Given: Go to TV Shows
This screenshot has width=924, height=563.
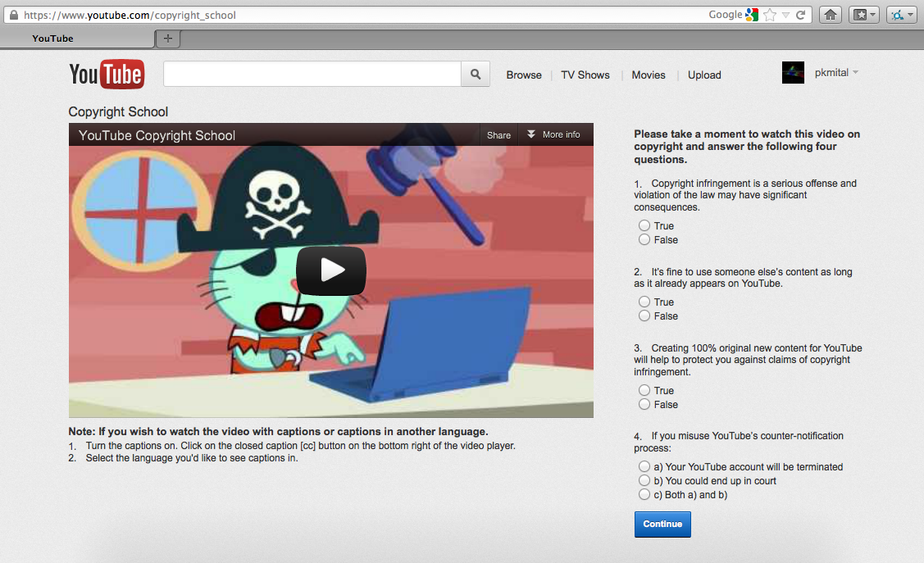Looking at the screenshot, I should click(x=585, y=75).
